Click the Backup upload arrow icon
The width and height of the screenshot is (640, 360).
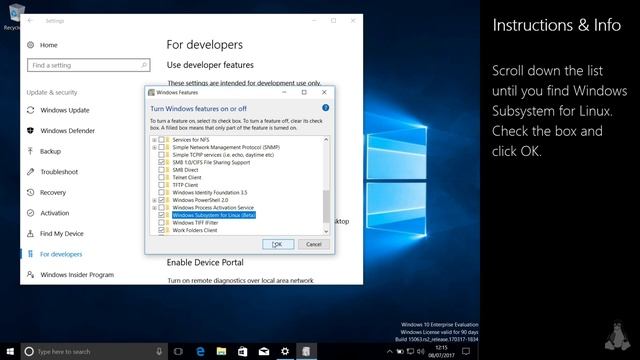tap(31, 151)
